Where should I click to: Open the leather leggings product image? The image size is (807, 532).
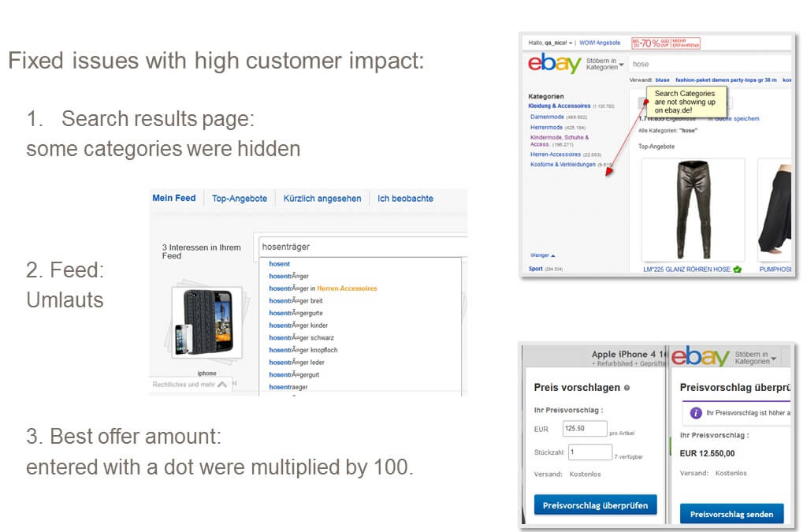click(692, 209)
